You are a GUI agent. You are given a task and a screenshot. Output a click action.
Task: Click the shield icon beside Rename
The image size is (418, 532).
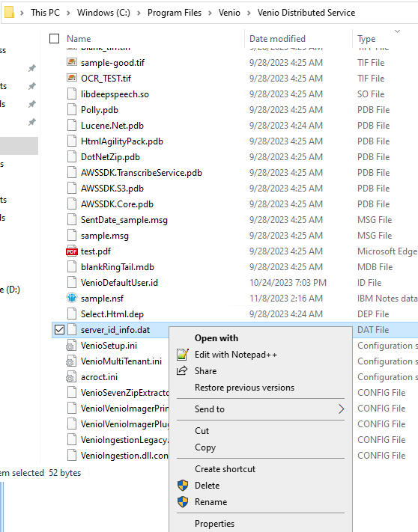point(183,501)
